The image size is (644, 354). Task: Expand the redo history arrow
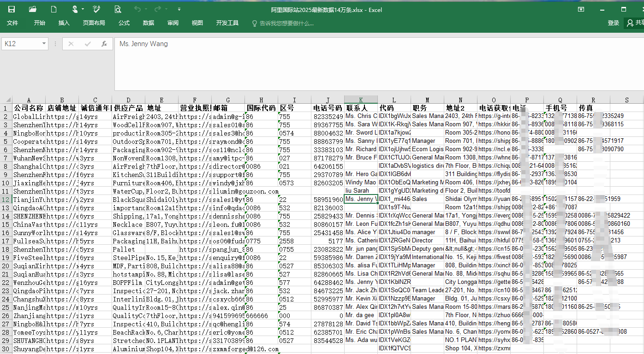(x=166, y=9)
